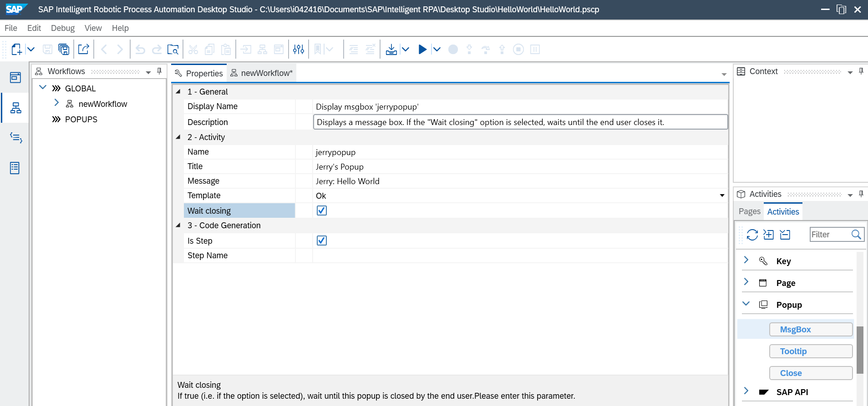Toggle the Wait closing checkbox
The height and width of the screenshot is (406, 868).
tap(322, 211)
